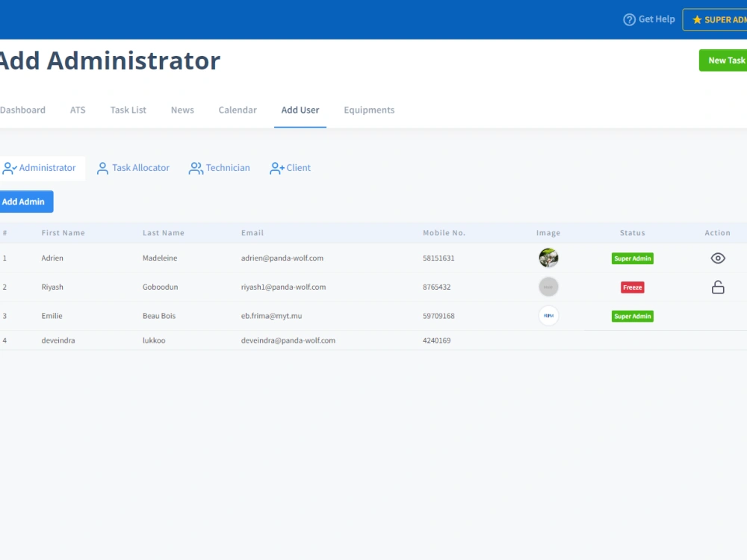
Task: Click the Action column header
Action: pyautogui.click(x=717, y=233)
